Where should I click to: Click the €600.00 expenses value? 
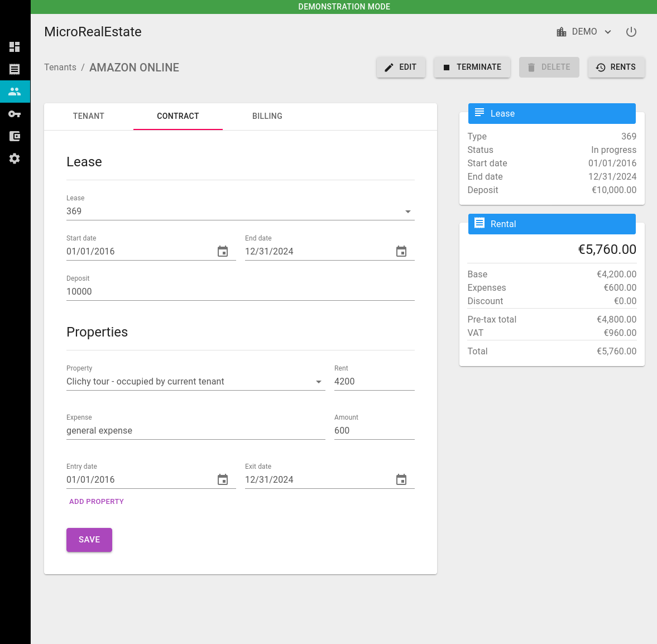coord(620,288)
